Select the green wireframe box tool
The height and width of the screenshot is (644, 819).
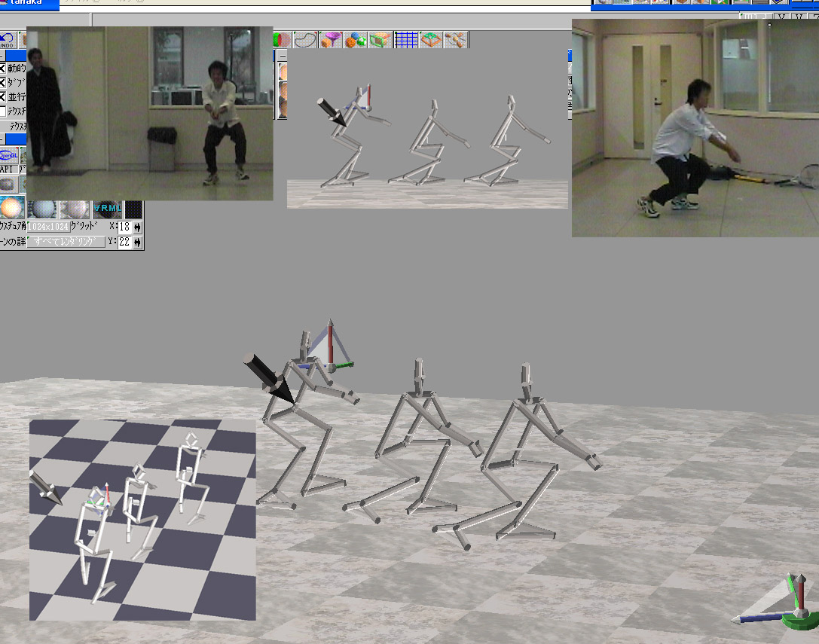380,40
